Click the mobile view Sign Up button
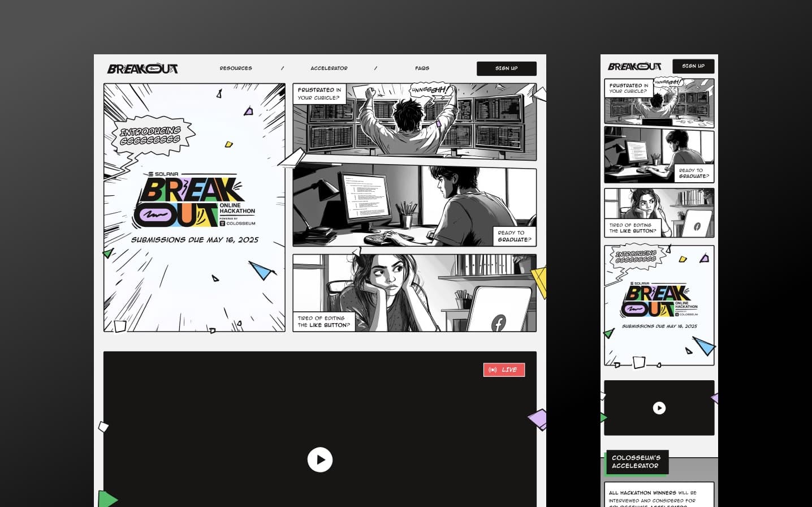The image size is (812, 507). coord(693,66)
